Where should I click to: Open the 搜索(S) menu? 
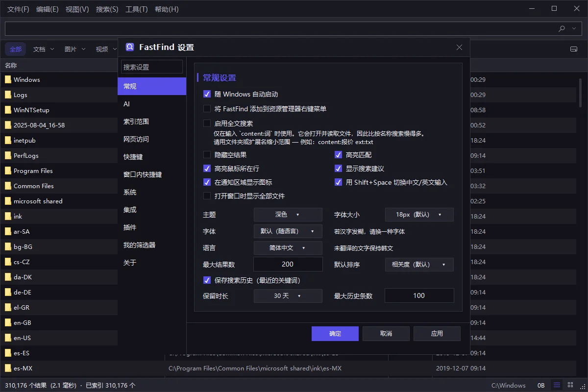coord(107,9)
